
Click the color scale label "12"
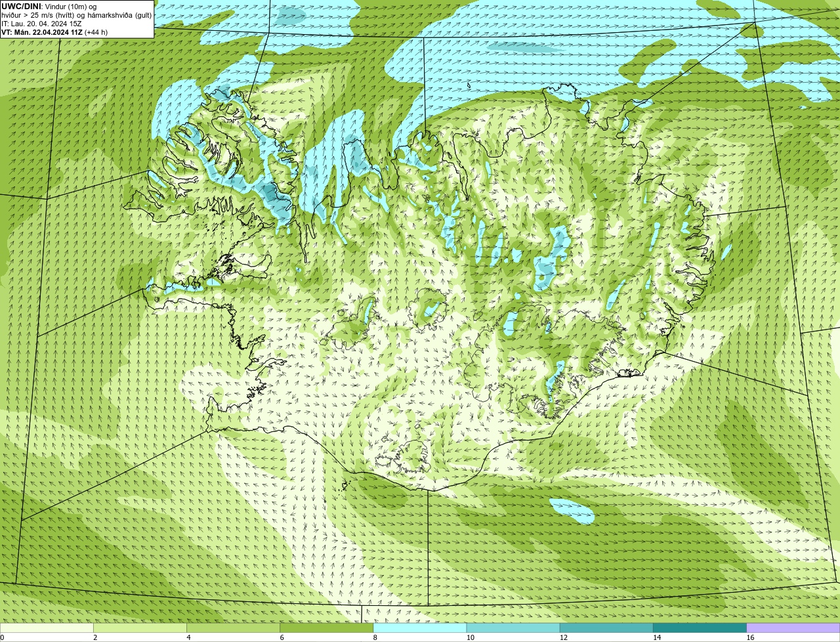[564, 637]
